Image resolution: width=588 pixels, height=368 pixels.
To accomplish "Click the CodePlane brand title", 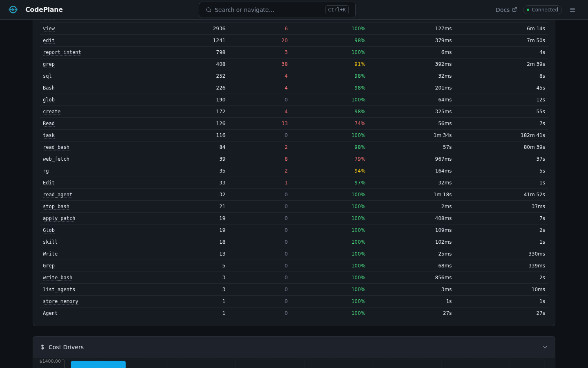I will 44,10.
